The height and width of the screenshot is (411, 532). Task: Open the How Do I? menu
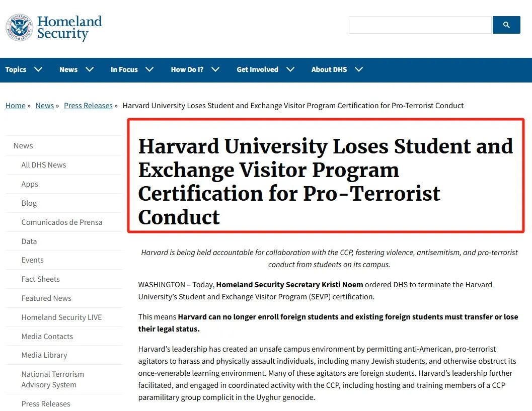(187, 69)
